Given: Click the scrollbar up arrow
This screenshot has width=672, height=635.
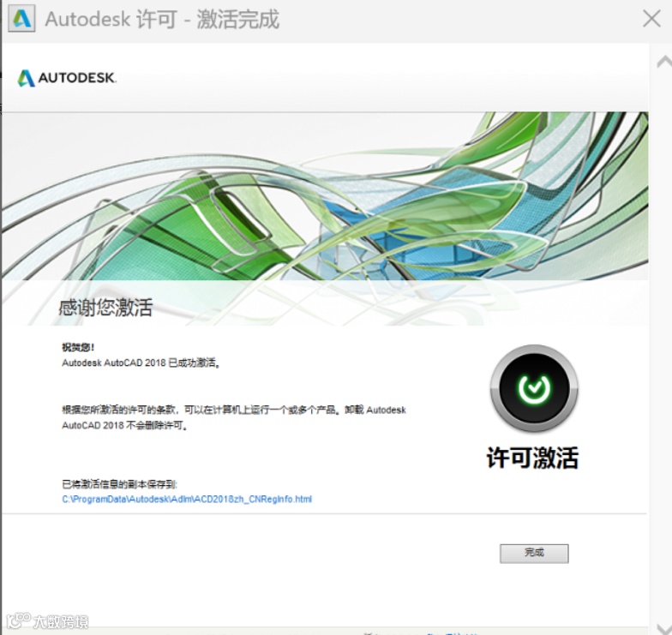Looking at the screenshot, I should coord(663,63).
